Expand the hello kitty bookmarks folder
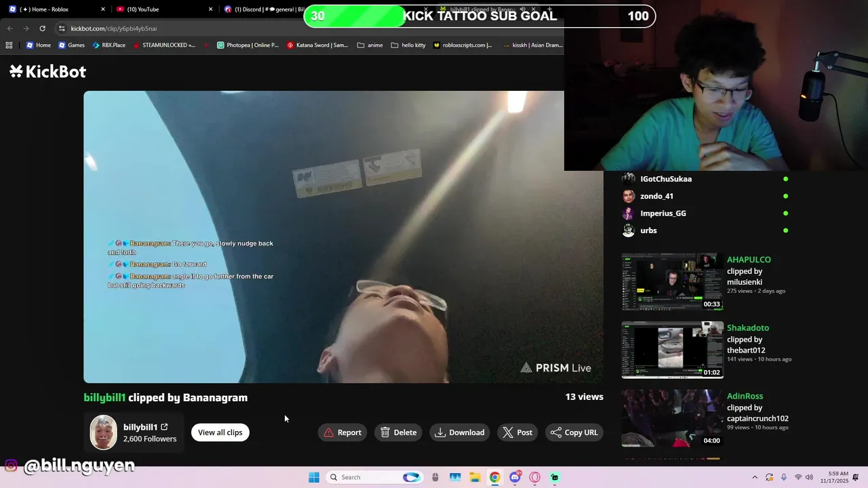This screenshot has width=868, height=488. click(408, 45)
